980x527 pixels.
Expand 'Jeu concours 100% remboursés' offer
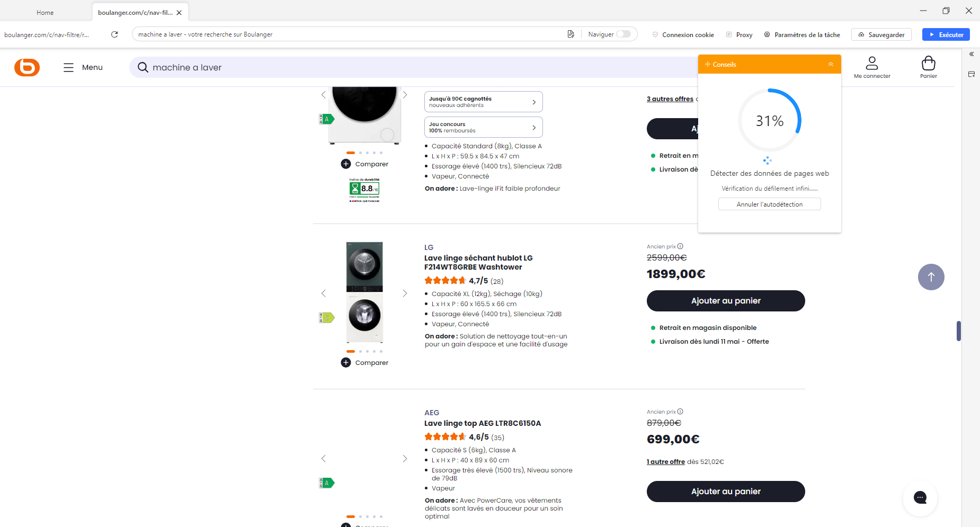click(484, 127)
